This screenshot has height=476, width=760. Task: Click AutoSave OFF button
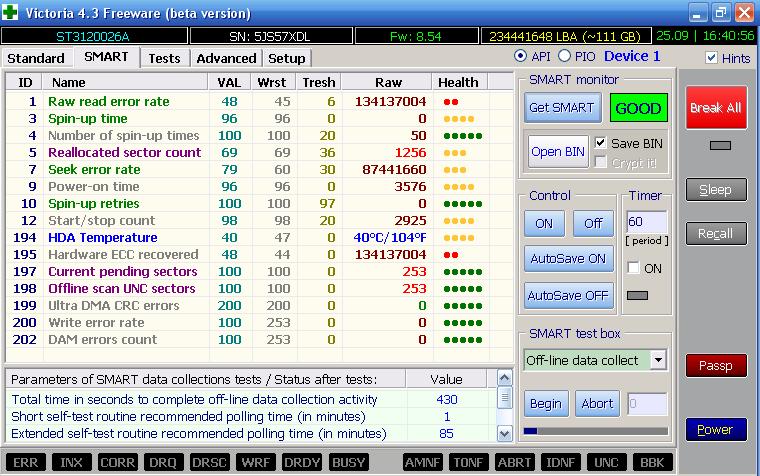point(569,296)
